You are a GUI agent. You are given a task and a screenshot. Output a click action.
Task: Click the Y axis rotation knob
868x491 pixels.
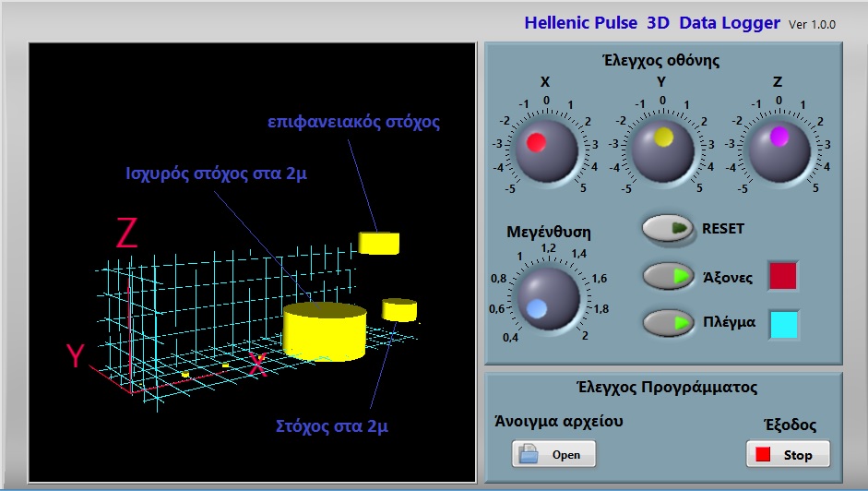(662, 149)
